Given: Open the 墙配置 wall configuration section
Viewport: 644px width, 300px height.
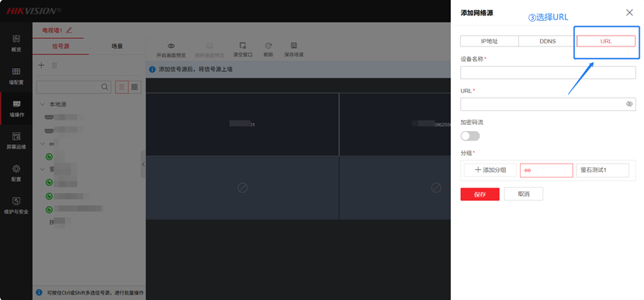Looking at the screenshot, I should 16,76.
